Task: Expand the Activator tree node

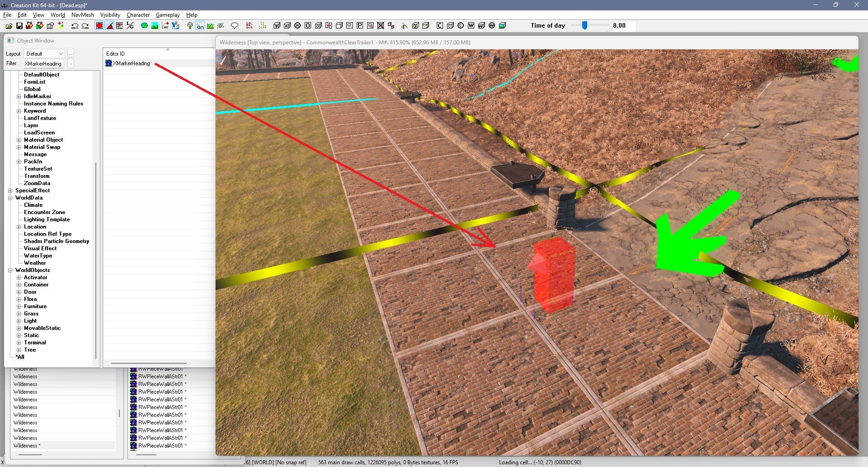Action: pos(19,277)
